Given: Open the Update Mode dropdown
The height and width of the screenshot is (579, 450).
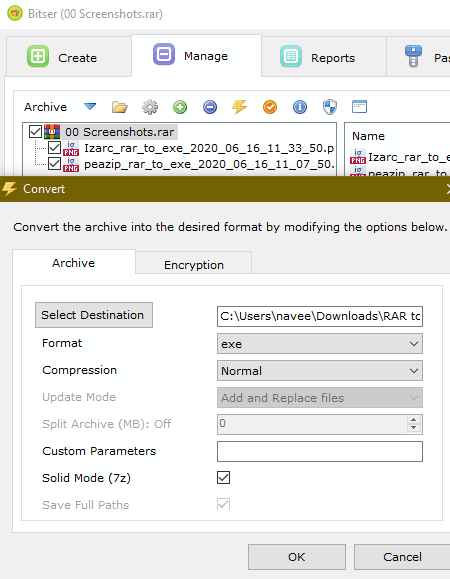Looking at the screenshot, I should [x=320, y=398].
